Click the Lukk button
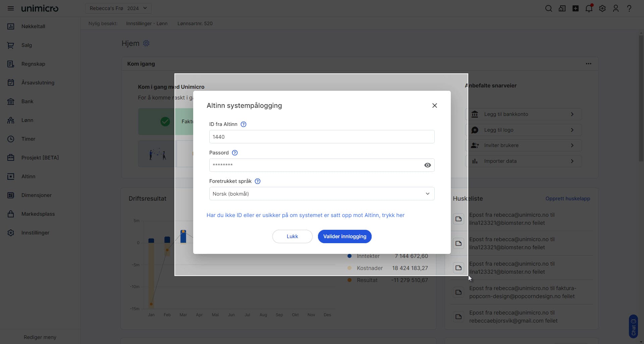 click(x=292, y=236)
